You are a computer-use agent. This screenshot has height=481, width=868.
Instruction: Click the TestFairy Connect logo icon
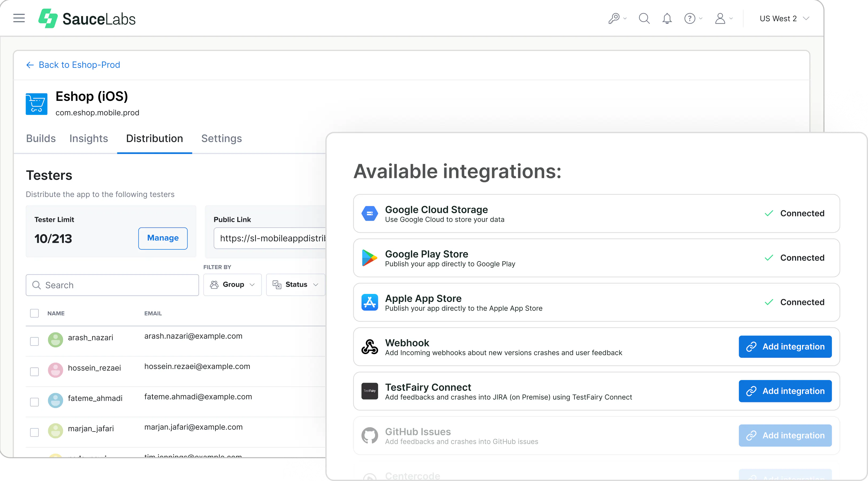(x=370, y=391)
